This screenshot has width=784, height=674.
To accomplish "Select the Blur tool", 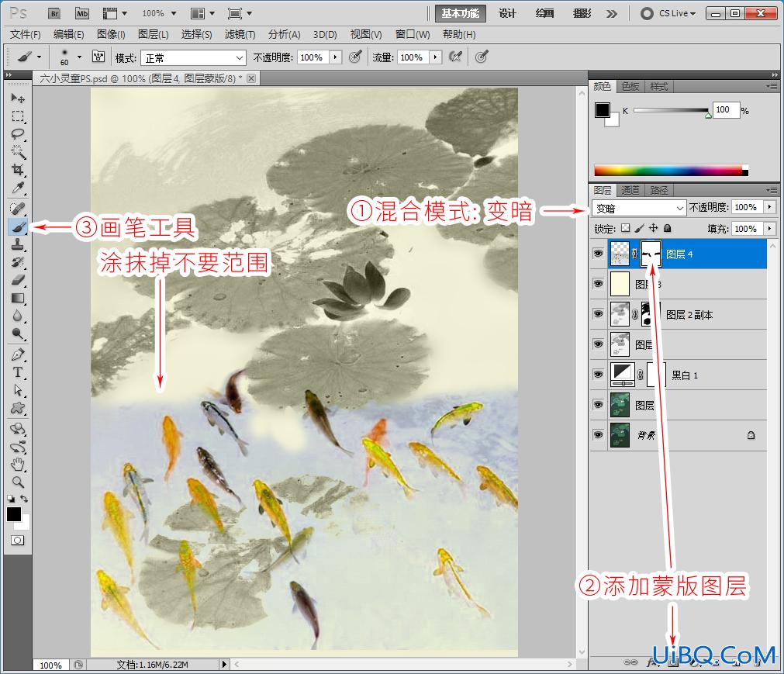I will [x=18, y=316].
